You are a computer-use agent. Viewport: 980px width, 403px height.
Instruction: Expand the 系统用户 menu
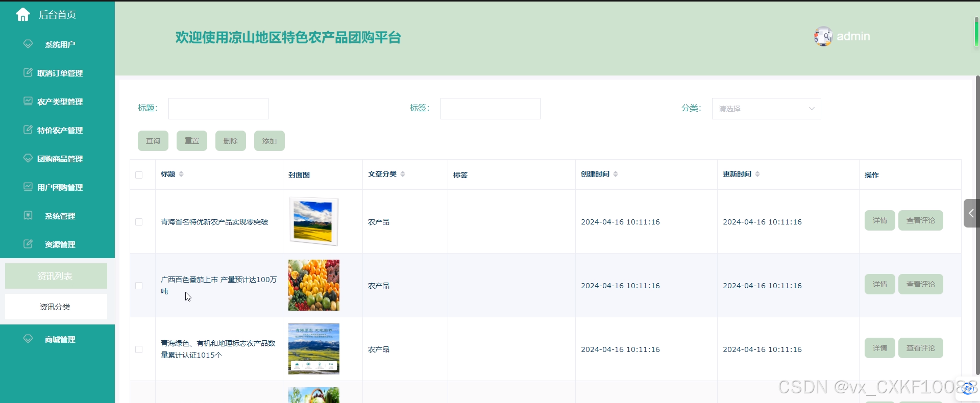click(57, 44)
